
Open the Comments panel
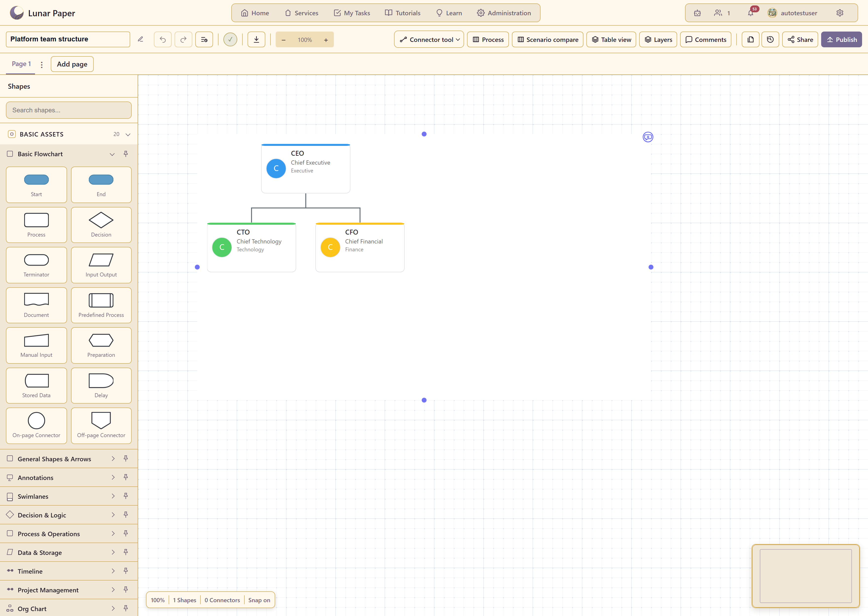tap(705, 39)
